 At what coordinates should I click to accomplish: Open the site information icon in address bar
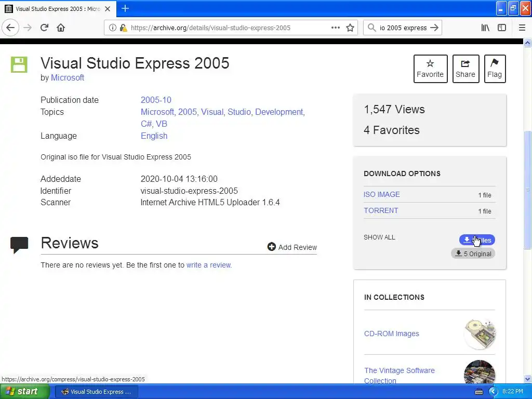click(112, 28)
